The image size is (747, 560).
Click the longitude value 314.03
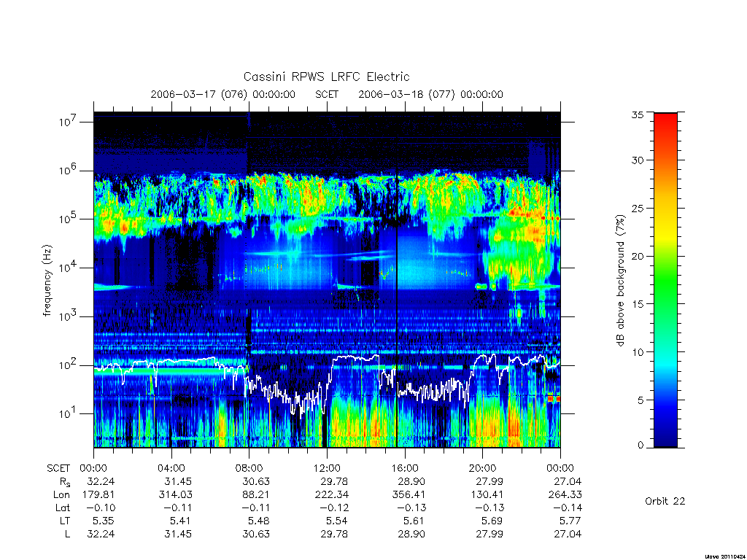[175, 495]
